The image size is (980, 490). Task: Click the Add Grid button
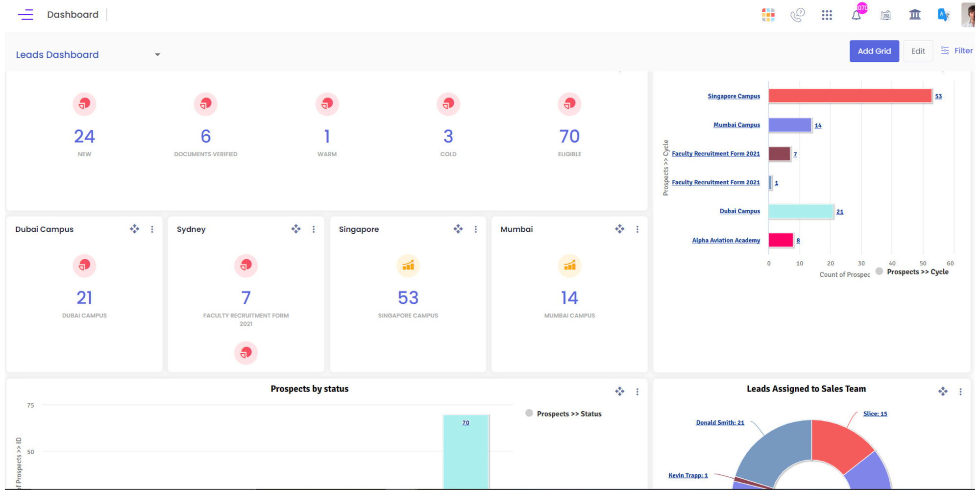point(874,51)
